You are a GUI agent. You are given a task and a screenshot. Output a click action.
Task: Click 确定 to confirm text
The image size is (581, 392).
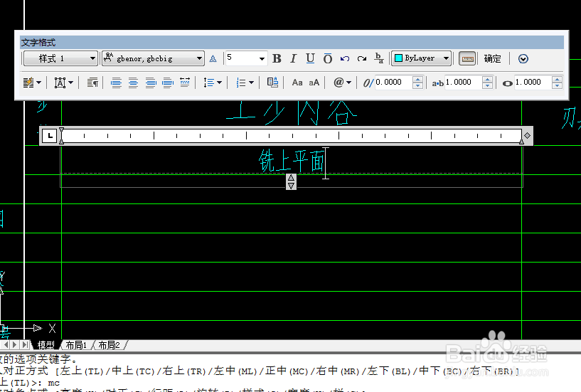[492, 58]
